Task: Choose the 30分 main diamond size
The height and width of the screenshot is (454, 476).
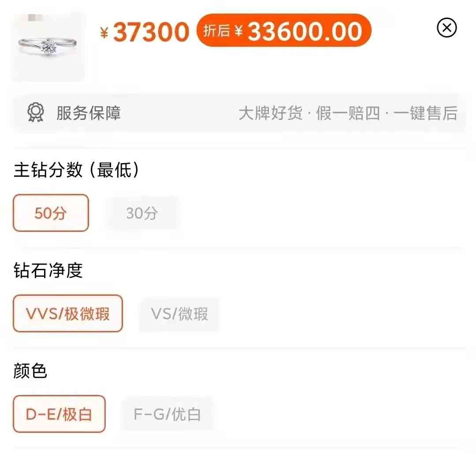Action: point(142,213)
